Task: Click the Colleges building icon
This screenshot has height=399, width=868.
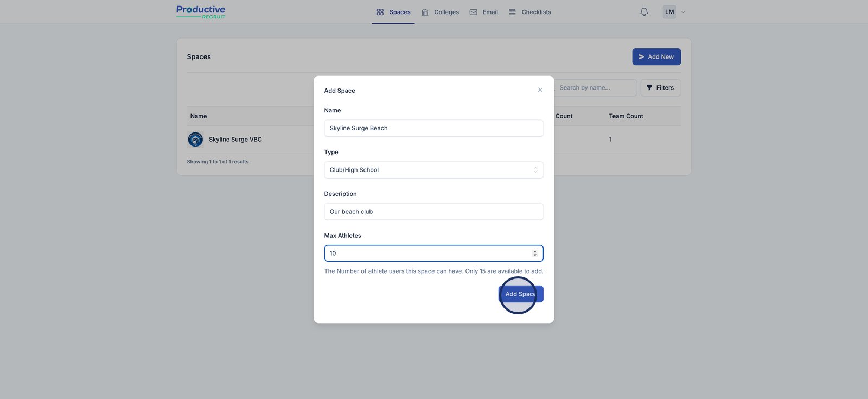Action: click(425, 12)
